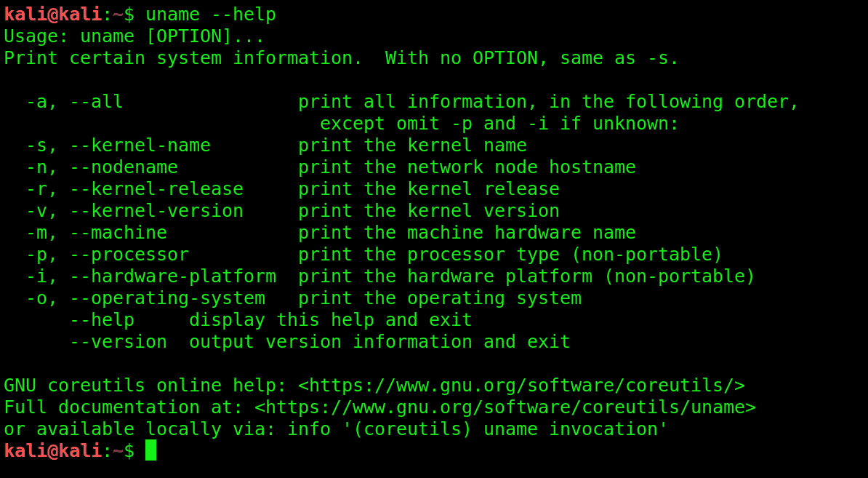Click the red "kali@kali" prompt on the bottom line
This screenshot has height=478, width=868.
[x=52, y=451]
